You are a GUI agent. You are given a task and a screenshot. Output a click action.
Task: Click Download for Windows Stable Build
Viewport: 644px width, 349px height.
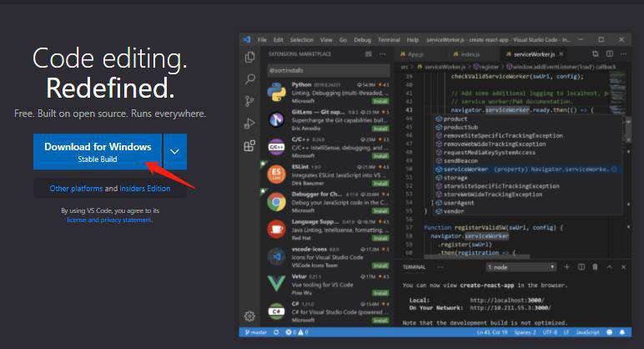98,152
